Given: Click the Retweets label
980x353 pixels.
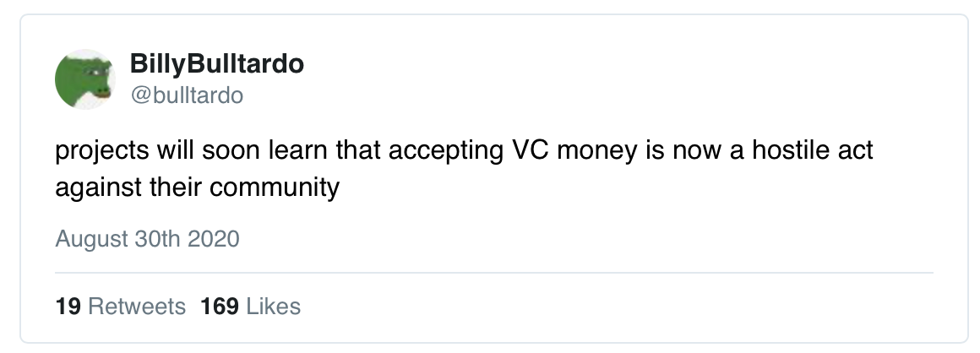Looking at the screenshot, I should pyautogui.click(x=136, y=306).
